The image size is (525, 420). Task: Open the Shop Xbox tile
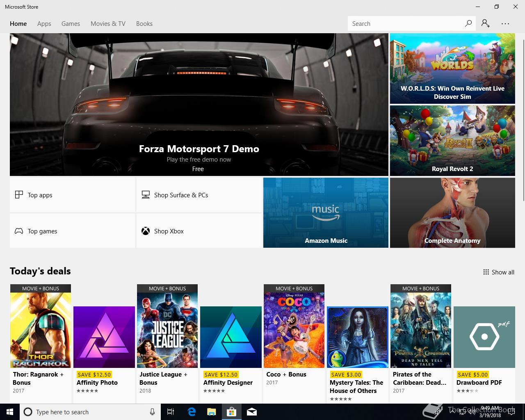click(199, 231)
